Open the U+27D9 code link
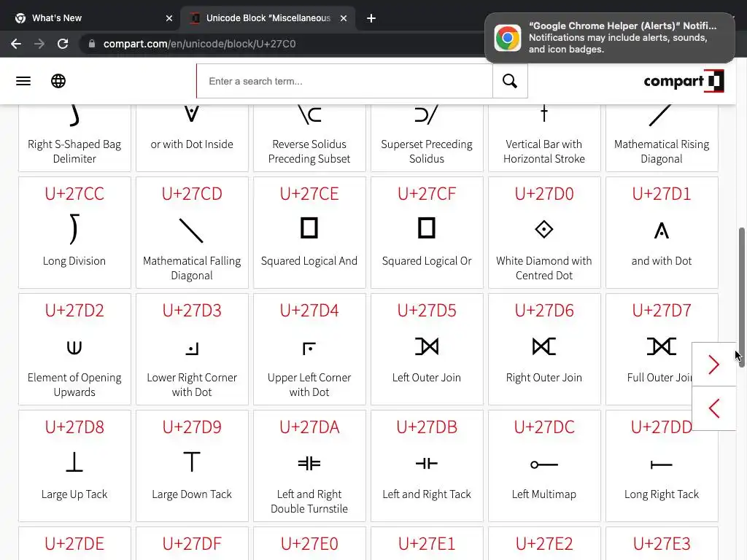This screenshot has width=747, height=560. pyautogui.click(x=192, y=427)
